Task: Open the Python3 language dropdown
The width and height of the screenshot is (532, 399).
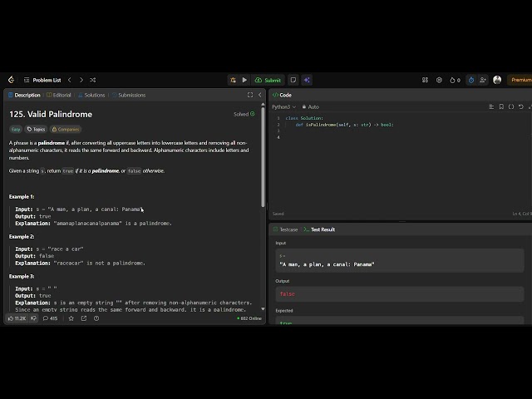Action: 284,107
